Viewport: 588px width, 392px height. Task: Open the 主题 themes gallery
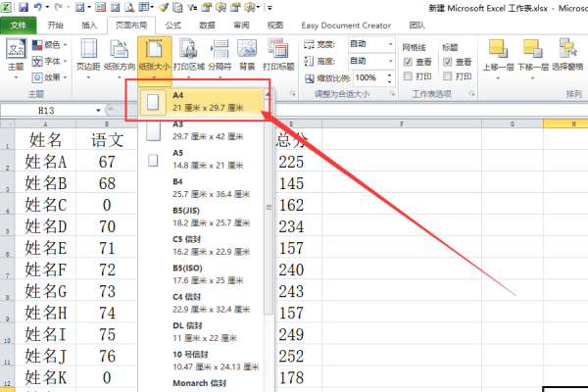point(16,55)
